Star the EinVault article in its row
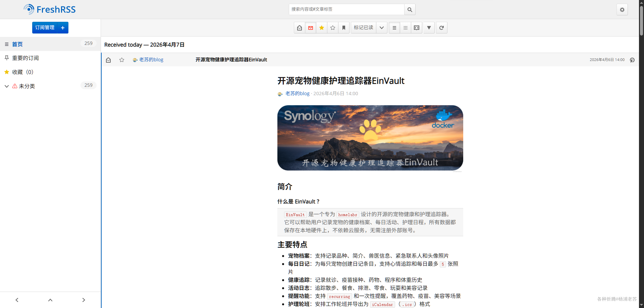Viewport: 644px width, 308px height. coord(122,60)
